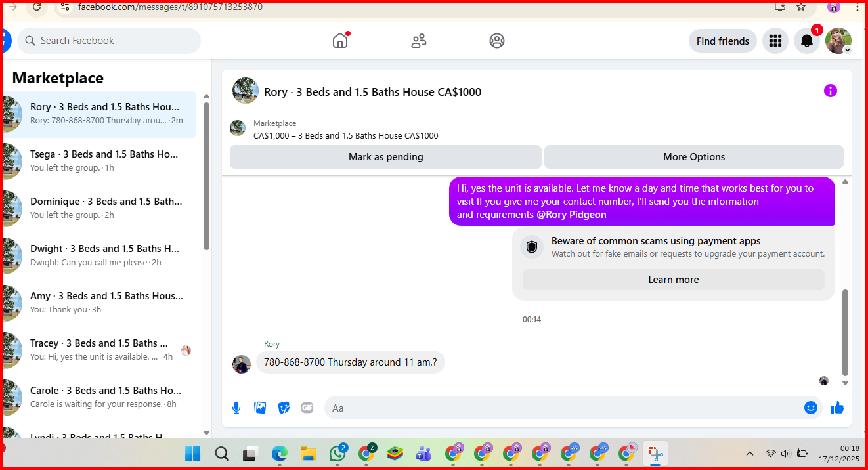The image size is (868, 470).
Task: Click Rory's phone number message bubble
Action: 351,362
